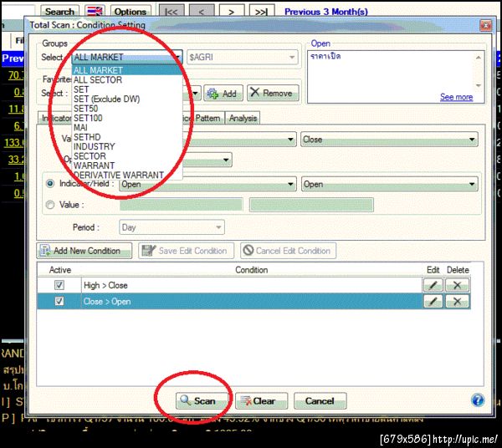Open the $AGRI sector dropdown
Image resolution: width=502 pixels, height=448 pixels.
[x=243, y=57]
